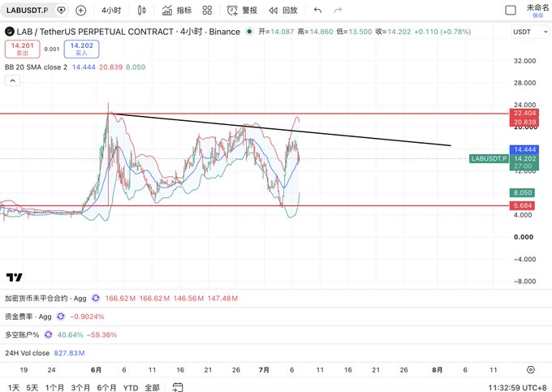552x392 pixels.
Task: Open the LABUSDT.P symbol search
Action: point(27,11)
